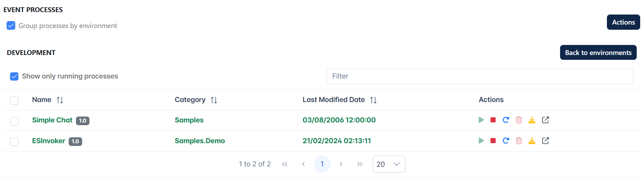The image size is (644, 184).
Task: Restart the ESInvoker process
Action: click(x=506, y=141)
